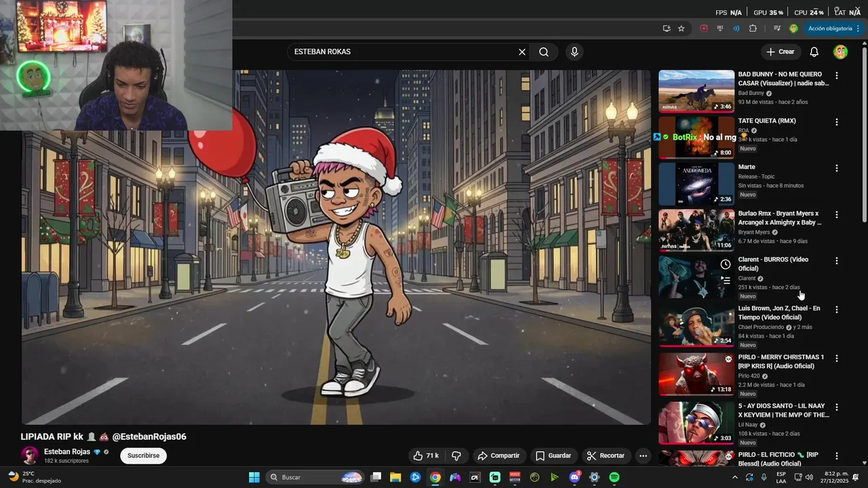The width and height of the screenshot is (868, 488).
Task: Click the Google Chrome taskbar icon
Action: point(435,477)
